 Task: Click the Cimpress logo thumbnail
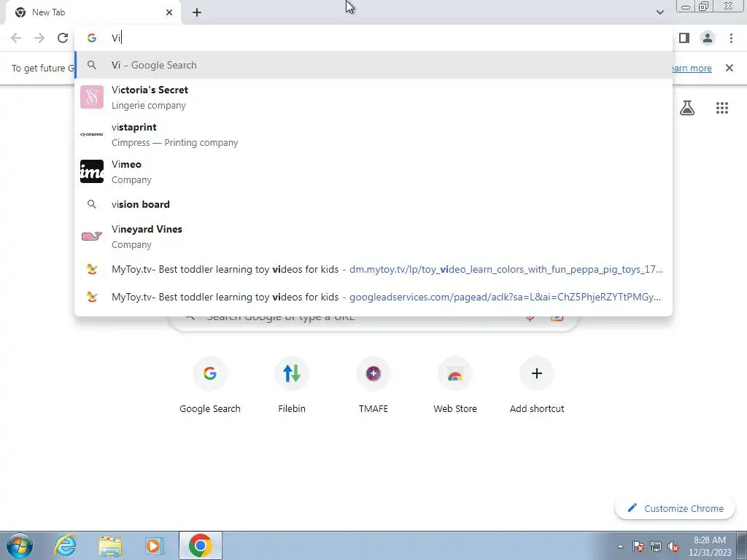click(92, 134)
